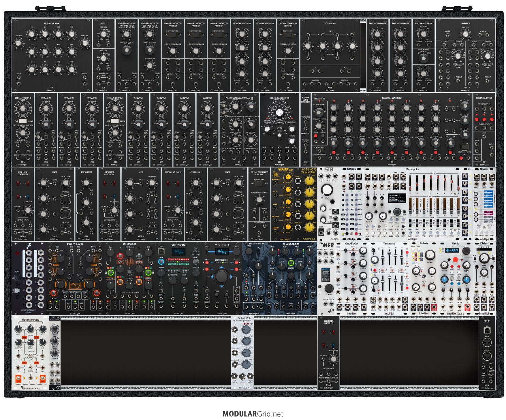Click the Behringer logo on Brains module
This screenshot has height=420, width=506.
[x=196, y=252]
